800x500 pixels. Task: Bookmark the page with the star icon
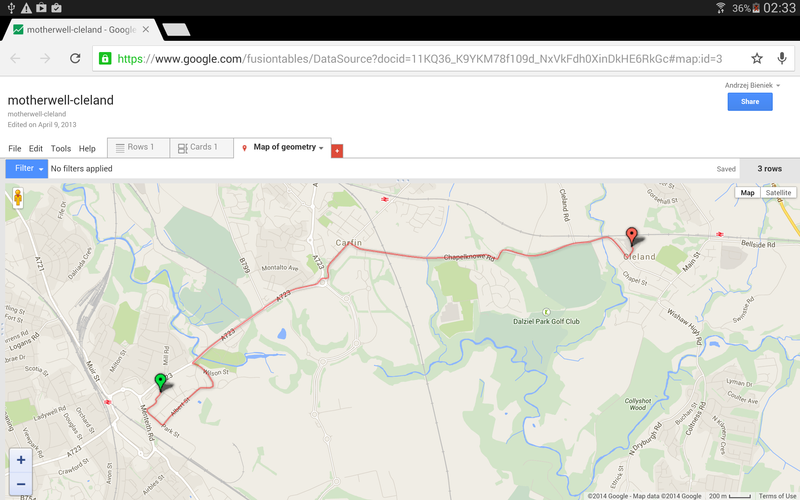[x=757, y=59]
